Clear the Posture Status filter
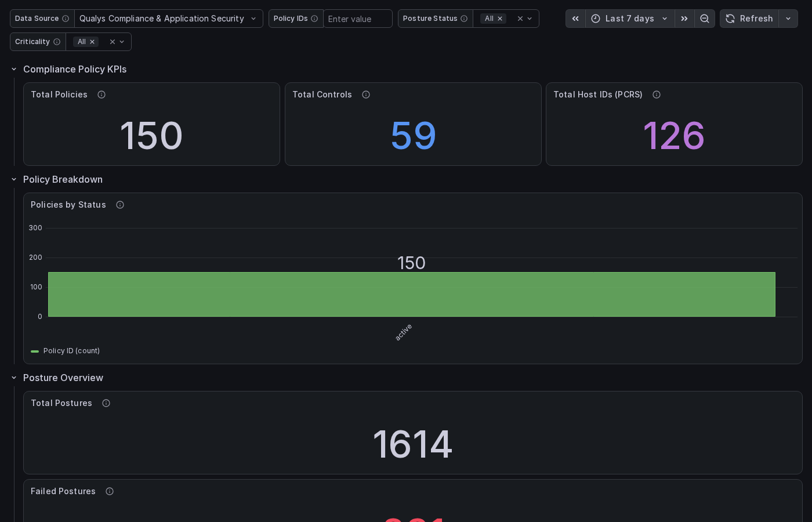 pos(520,19)
